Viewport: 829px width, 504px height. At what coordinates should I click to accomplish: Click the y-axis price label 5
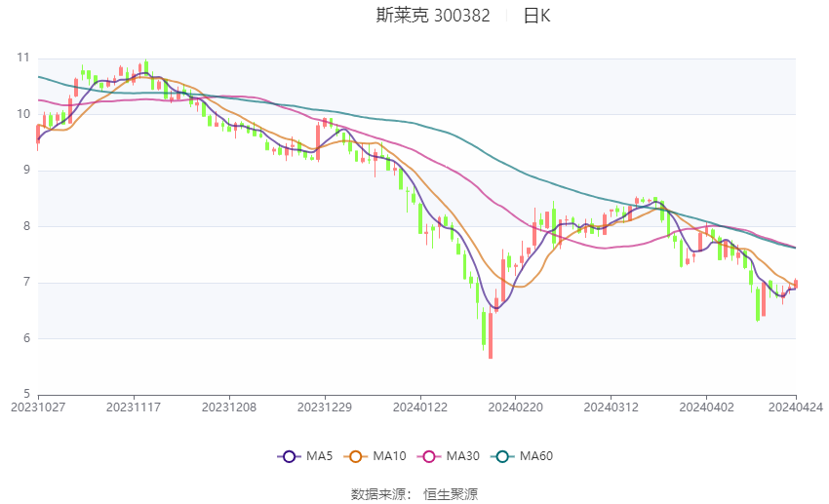[x=26, y=395]
